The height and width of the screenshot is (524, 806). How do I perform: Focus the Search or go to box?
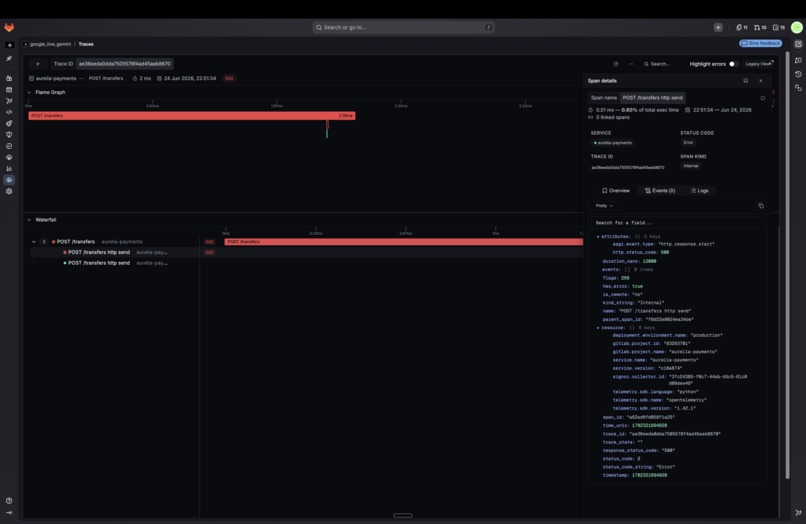[x=404, y=27]
